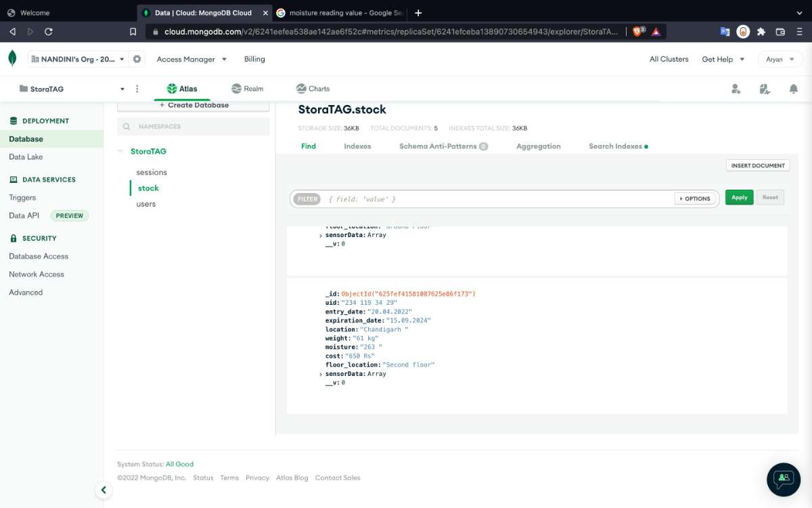Image resolution: width=812 pixels, height=508 pixels.
Task: Open the Brave Wallet icon
Action: tap(780, 31)
